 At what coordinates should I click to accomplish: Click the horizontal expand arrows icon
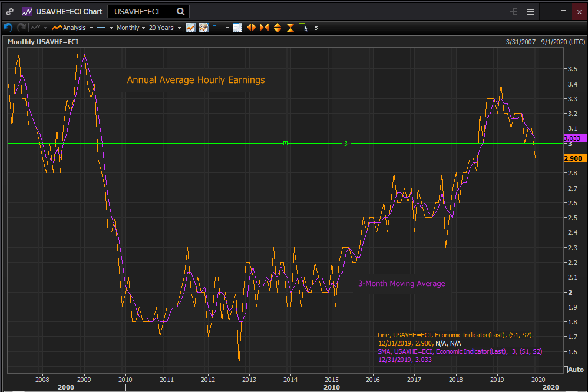point(251,28)
